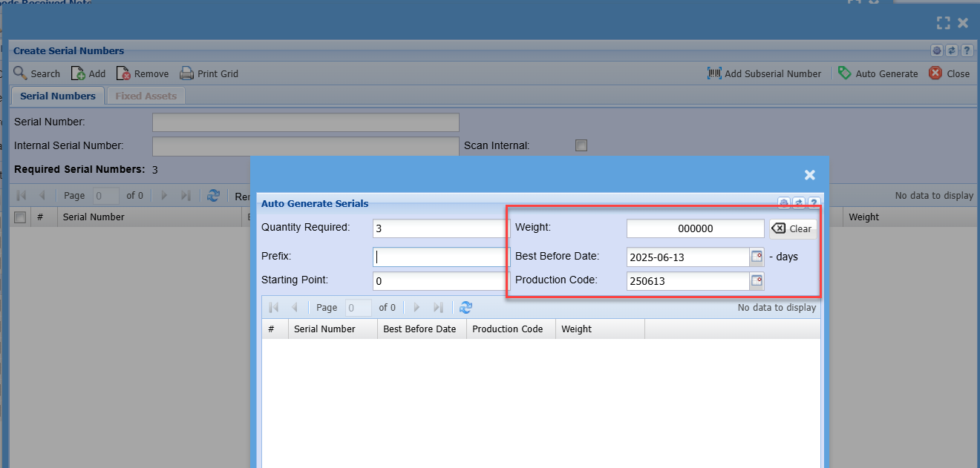
Task: Click the Print Grid printer icon
Action: [x=186, y=73]
